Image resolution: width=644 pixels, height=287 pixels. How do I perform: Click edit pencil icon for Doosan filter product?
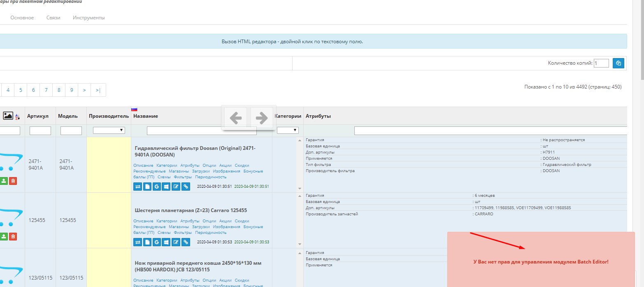click(176, 187)
